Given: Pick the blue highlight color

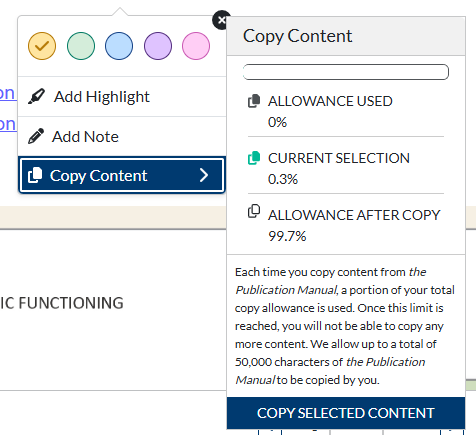Looking at the screenshot, I should pyautogui.click(x=119, y=46).
